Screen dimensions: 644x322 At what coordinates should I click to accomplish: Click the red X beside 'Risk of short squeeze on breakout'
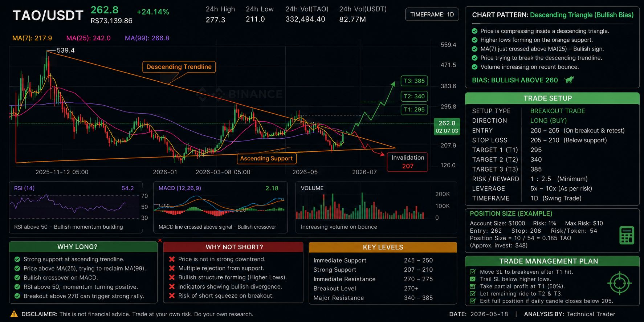[x=172, y=295]
